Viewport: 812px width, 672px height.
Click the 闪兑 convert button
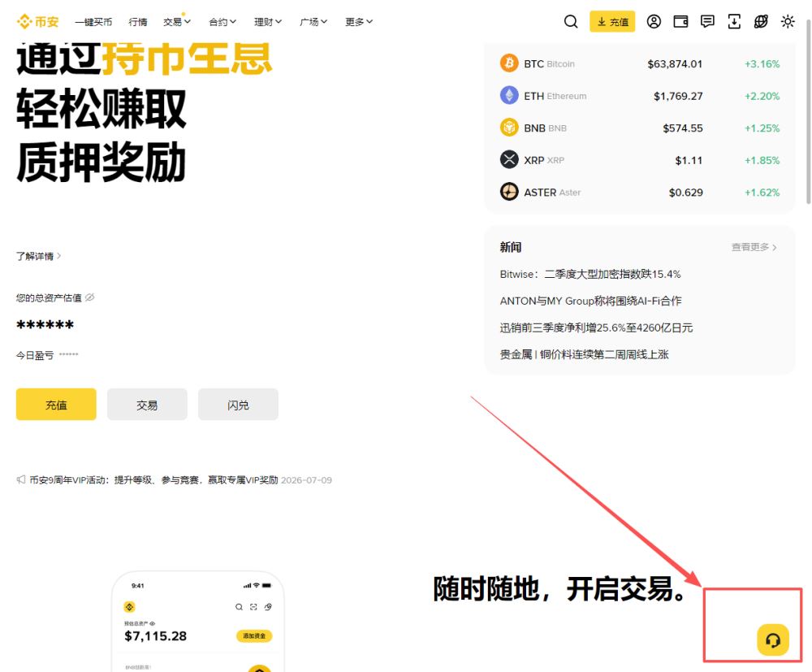click(x=238, y=405)
